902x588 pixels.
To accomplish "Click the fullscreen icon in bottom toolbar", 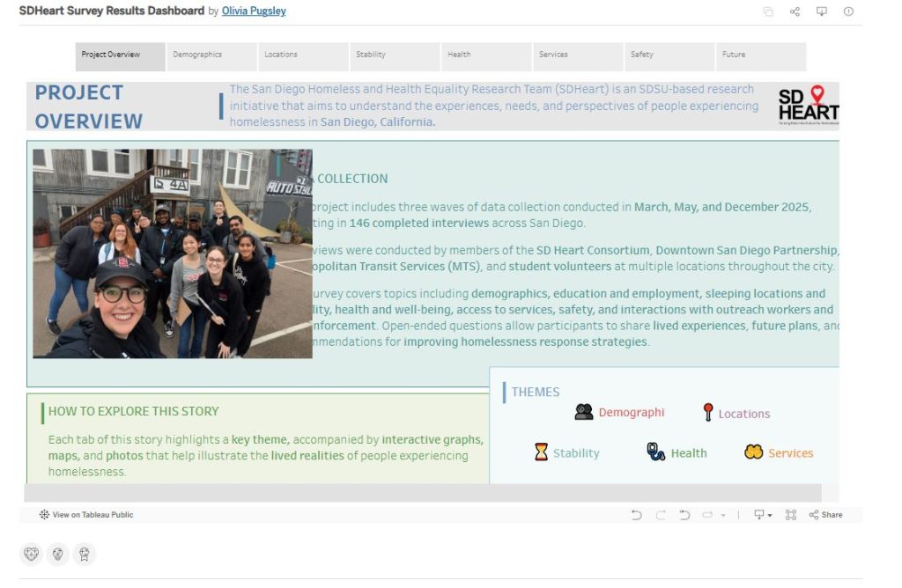I will (790, 515).
